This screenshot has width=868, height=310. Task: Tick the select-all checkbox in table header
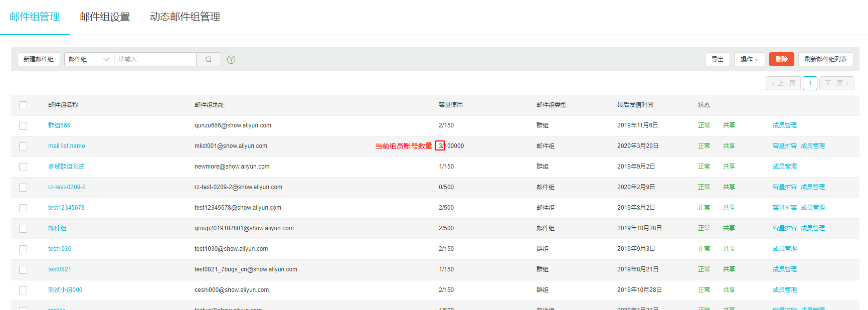[x=23, y=105]
